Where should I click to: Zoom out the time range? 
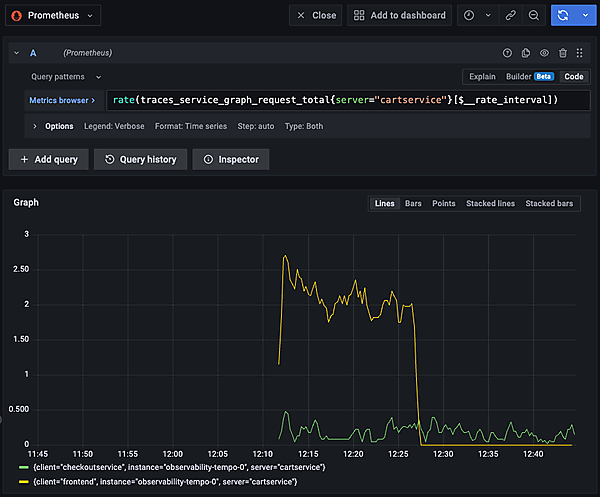point(533,16)
